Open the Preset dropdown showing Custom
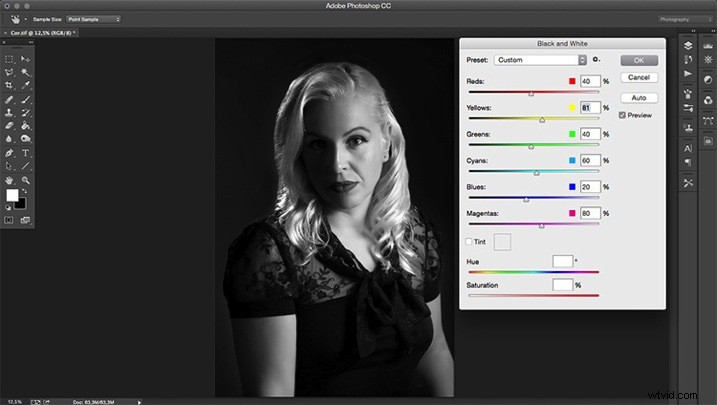The height and width of the screenshot is (405, 717). pyautogui.click(x=540, y=60)
